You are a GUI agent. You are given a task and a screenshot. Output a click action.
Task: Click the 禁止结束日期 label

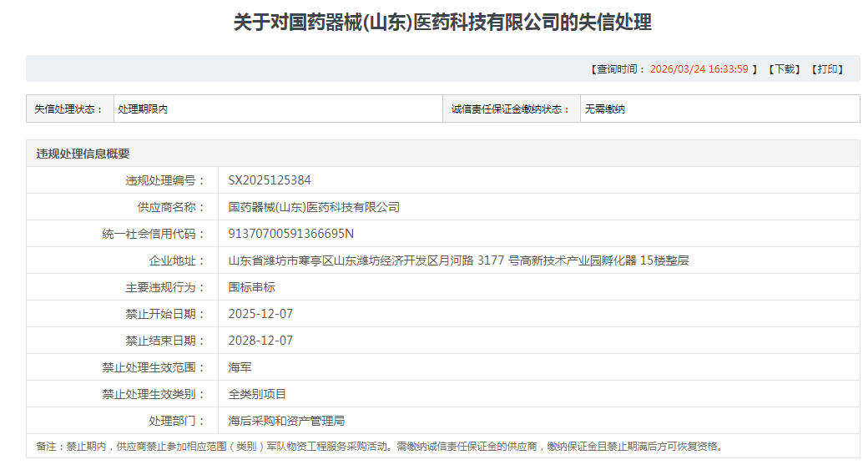tap(165, 341)
